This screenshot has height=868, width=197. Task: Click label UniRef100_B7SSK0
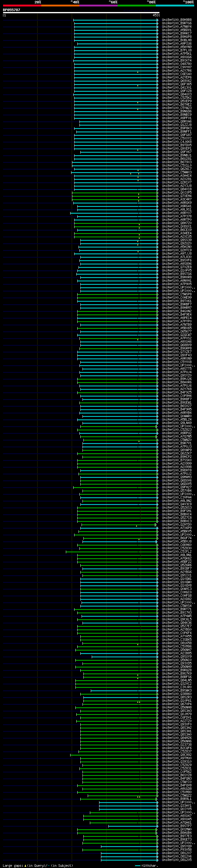[x=177, y=460]
